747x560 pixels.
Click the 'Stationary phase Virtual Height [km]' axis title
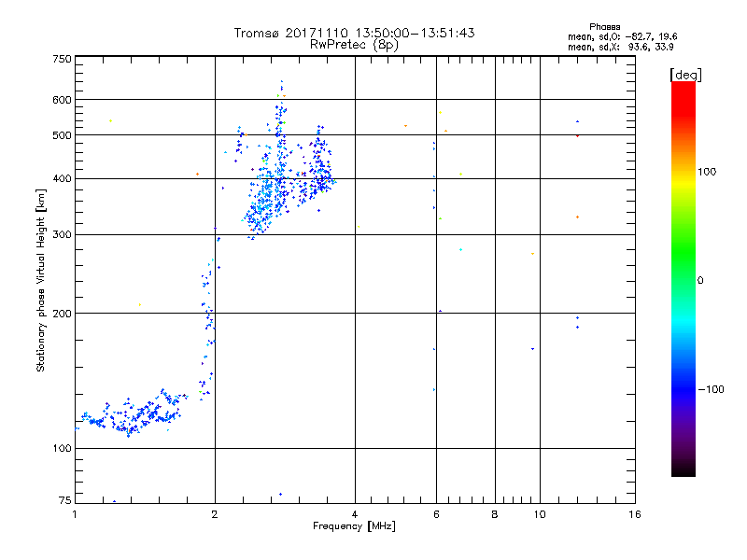click(40, 280)
